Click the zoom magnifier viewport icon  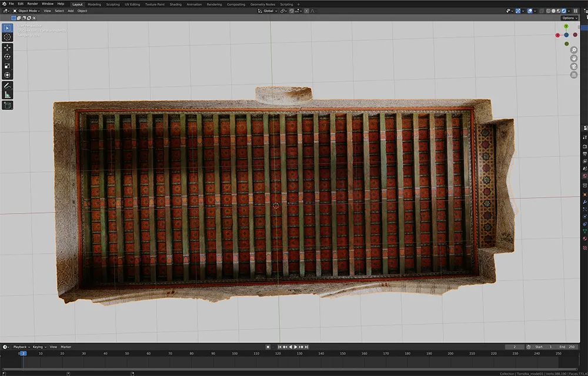coord(574,50)
